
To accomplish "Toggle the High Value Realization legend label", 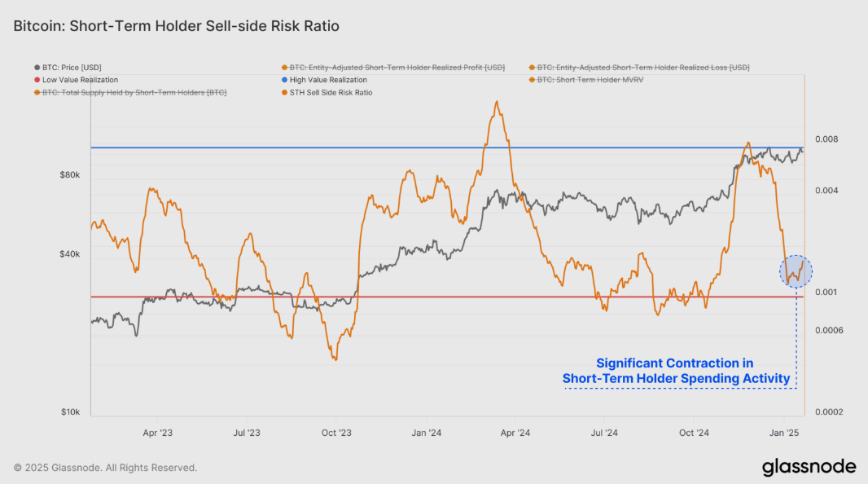I will [x=328, y=80].
